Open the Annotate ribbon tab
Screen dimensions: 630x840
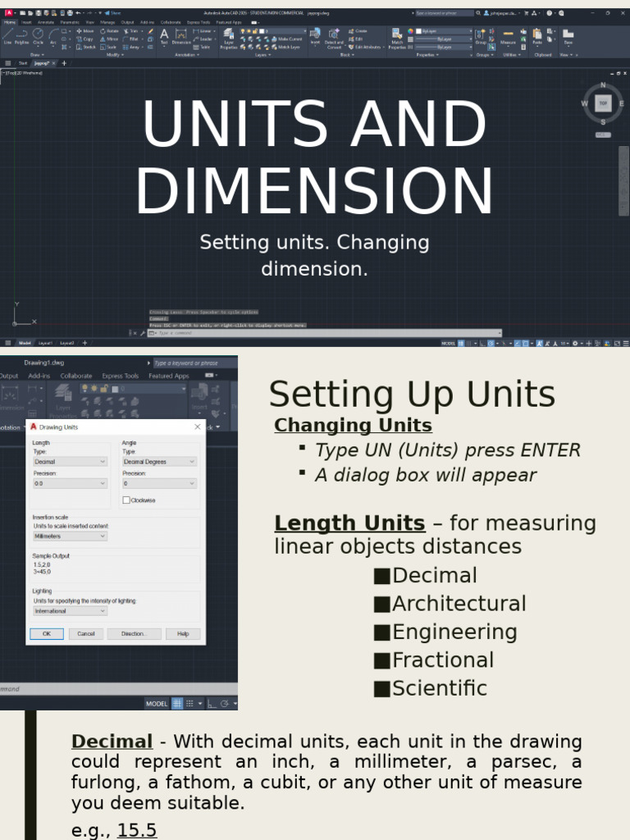(x=46, y=22)
